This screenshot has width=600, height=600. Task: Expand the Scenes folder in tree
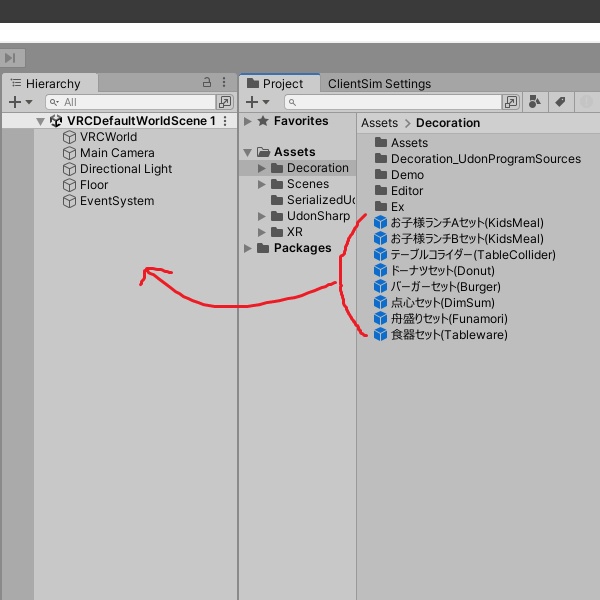[262, 184]
